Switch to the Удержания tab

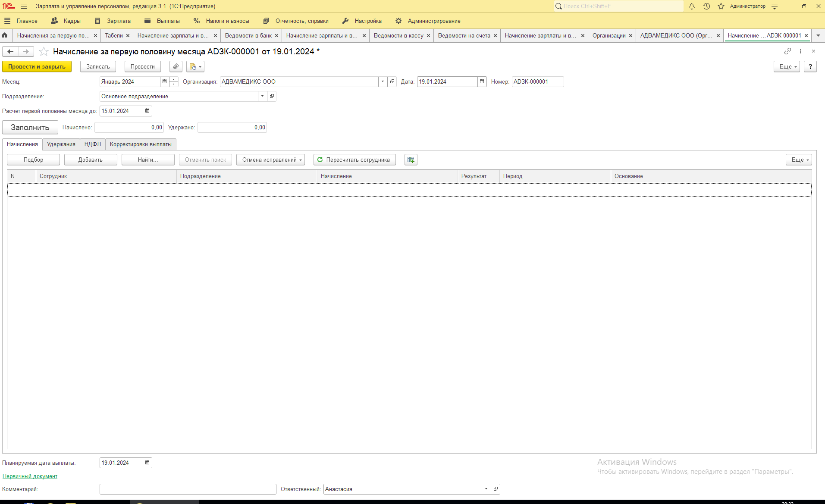(x=61, y=144)
